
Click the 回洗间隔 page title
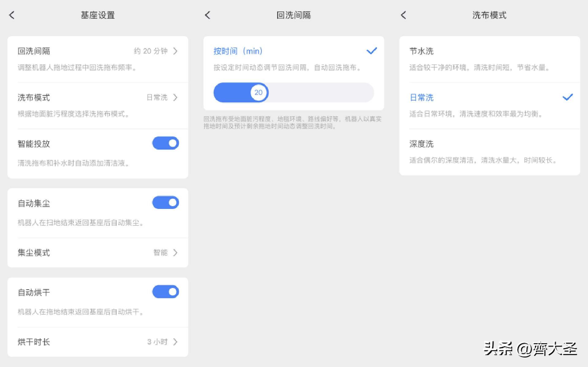(293, 15)
